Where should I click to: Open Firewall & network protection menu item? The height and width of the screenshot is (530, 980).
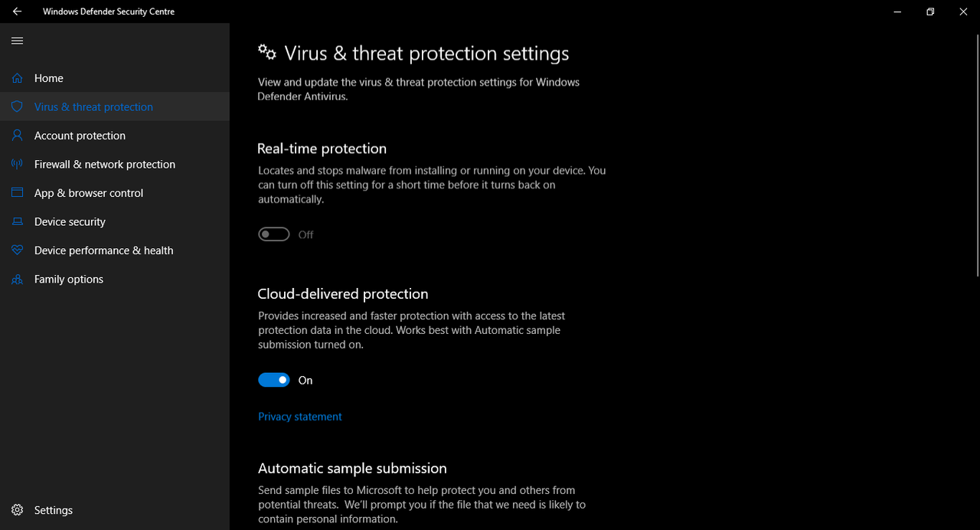[x=115, y=164]
